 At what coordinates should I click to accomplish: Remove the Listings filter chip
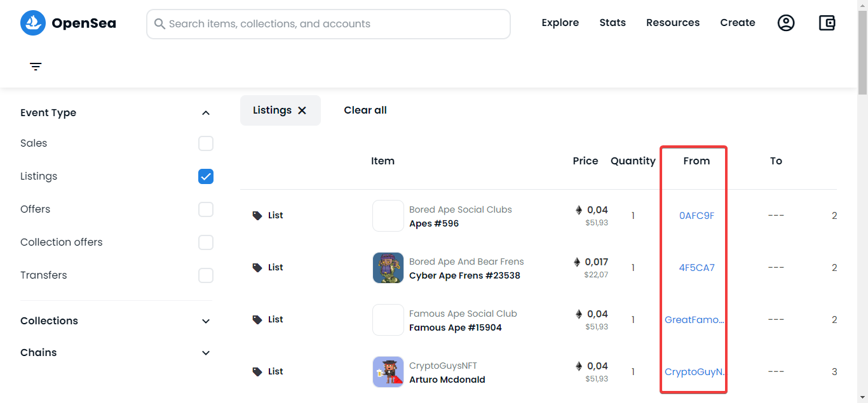[x=302, y=110]
